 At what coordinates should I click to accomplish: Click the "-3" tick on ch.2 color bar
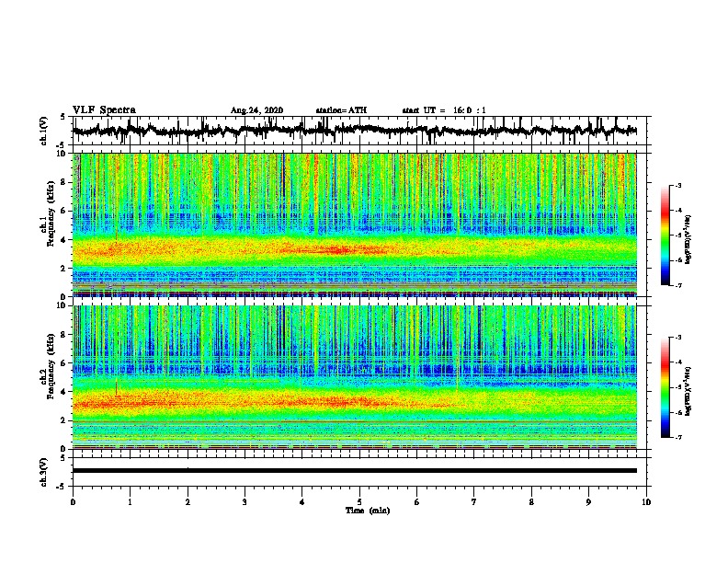tap(678, 338)
